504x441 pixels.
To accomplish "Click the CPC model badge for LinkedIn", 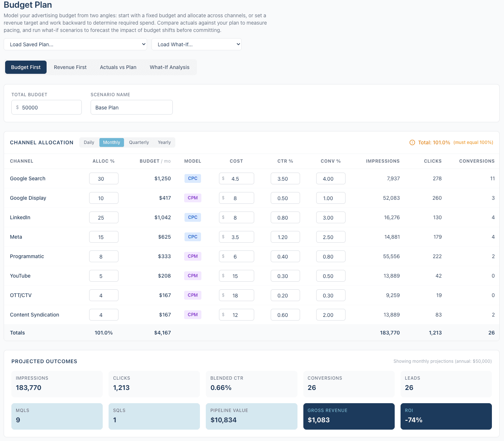I will click(x=193, y=217).
